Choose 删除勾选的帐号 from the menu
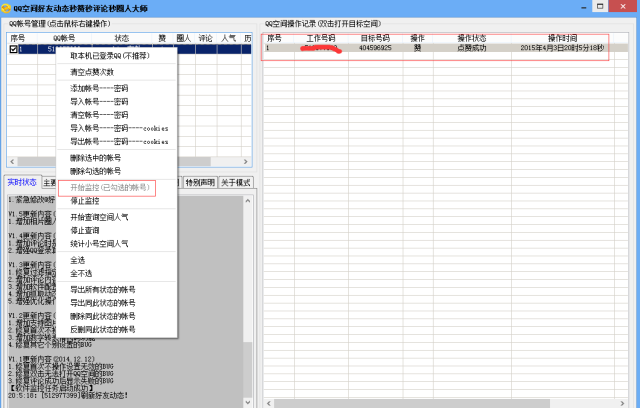 point(96,171)
